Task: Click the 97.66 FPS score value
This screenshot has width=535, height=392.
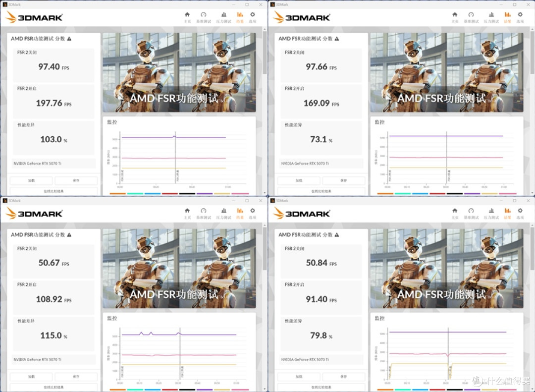Action: [x=321, y=66]
